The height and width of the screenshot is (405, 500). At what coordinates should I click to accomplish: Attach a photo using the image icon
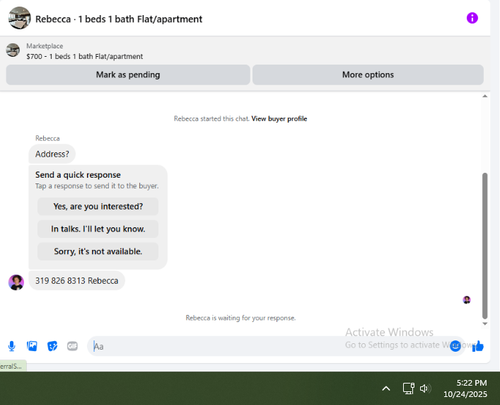tap(32, 346)
